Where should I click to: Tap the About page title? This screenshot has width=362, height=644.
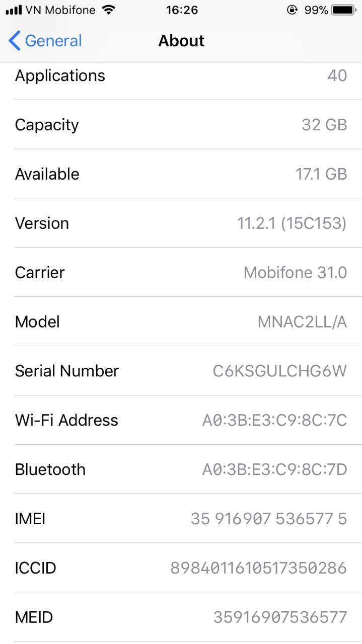[x=181, y=41]
